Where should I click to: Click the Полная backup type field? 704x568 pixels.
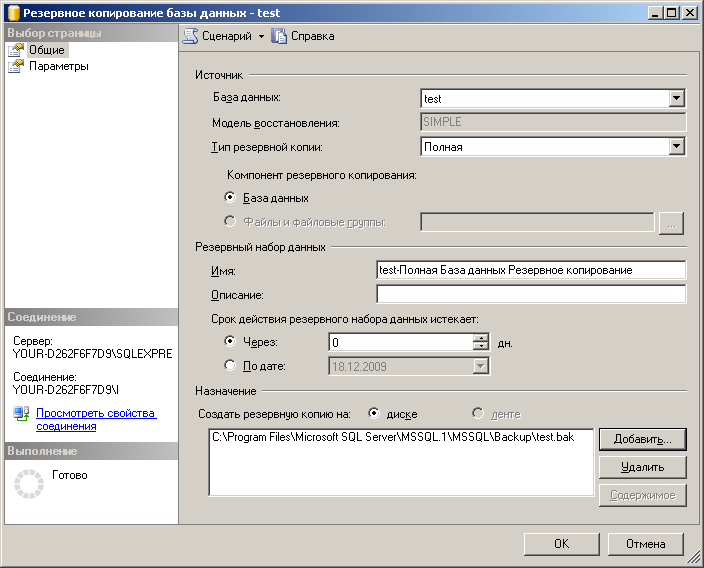(x=545, y=146)
